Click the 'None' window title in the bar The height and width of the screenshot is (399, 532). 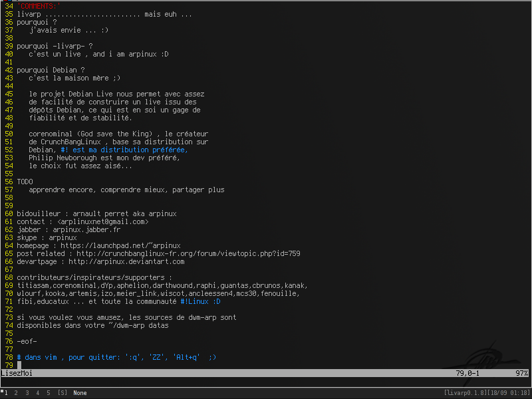point(80,393)
